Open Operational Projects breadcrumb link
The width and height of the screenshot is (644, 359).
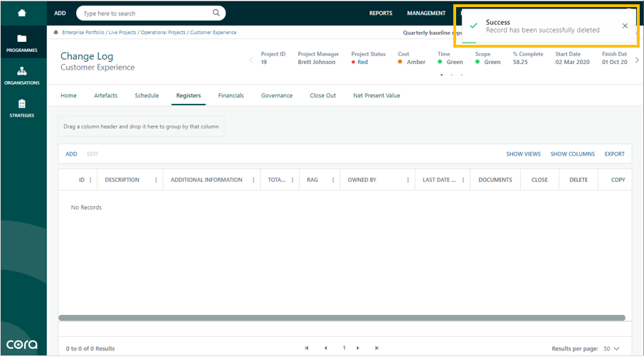click(x=163, y=33)
